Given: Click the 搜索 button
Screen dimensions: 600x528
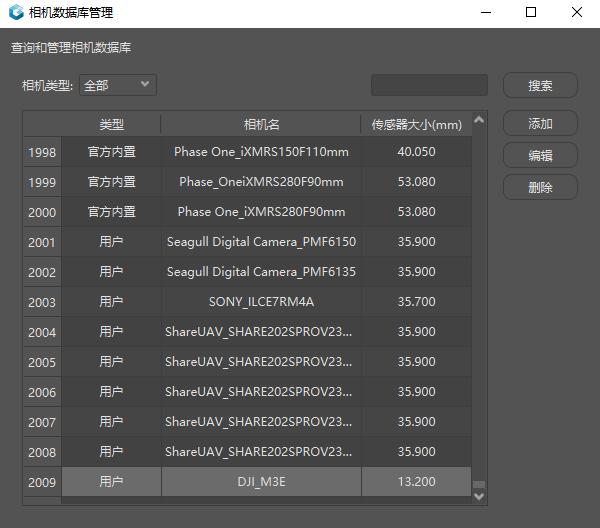Looking at the screenshot, I should coord(540,85).
